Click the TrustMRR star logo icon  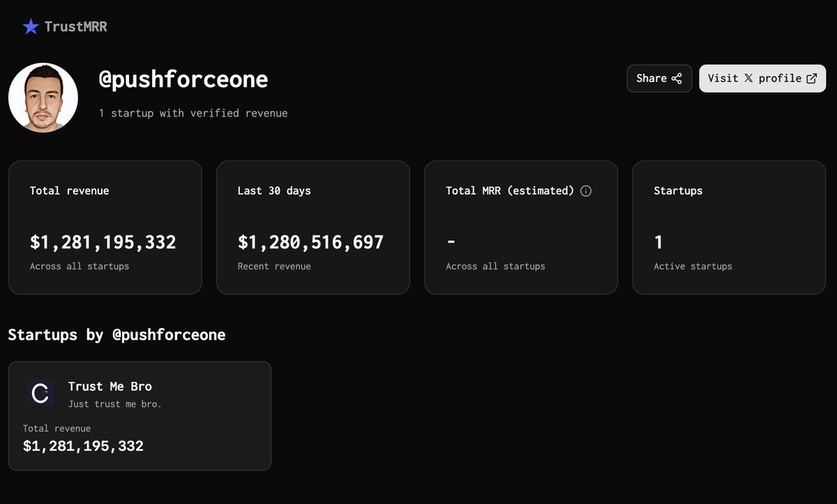click(31, 27)
